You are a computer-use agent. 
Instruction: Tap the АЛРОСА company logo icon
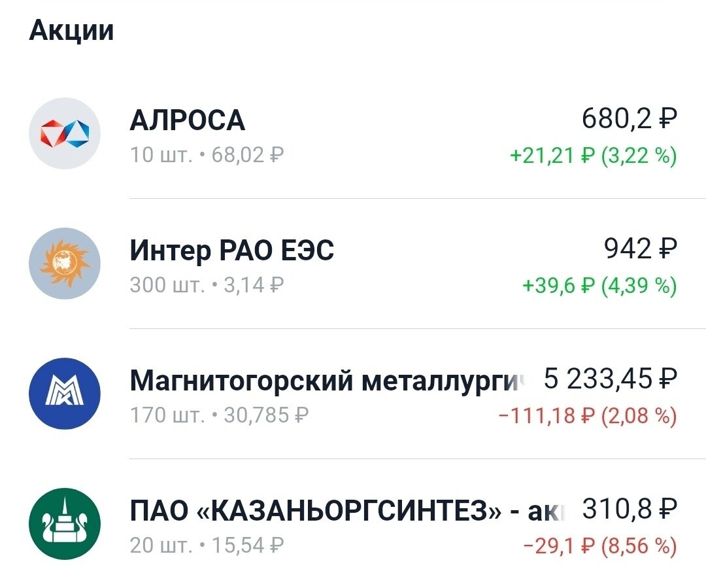65,133
